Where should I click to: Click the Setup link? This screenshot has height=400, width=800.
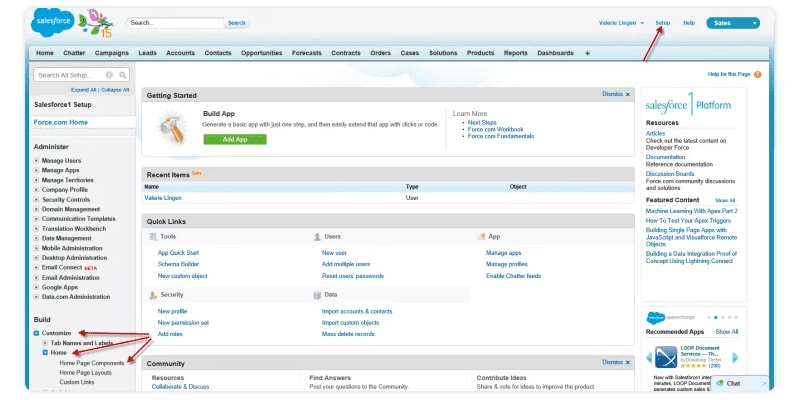pyautogui.click(x=662, y=23)
